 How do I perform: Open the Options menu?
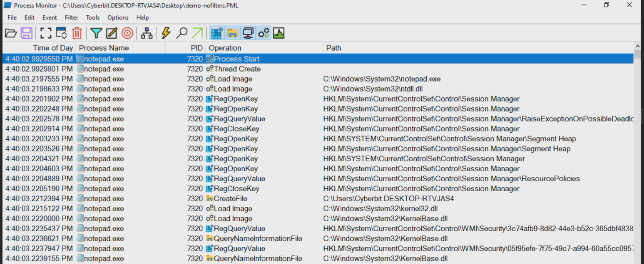tap(118, 17)
